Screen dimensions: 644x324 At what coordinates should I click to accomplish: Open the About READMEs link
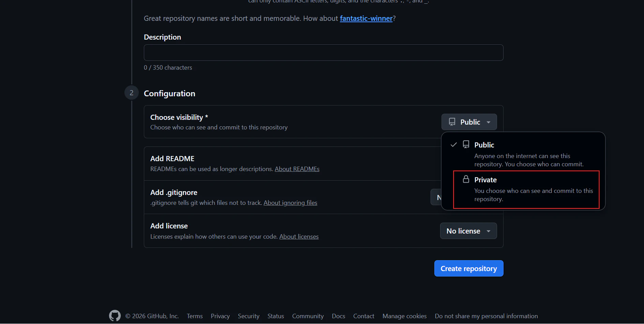(x=297, y=169)
